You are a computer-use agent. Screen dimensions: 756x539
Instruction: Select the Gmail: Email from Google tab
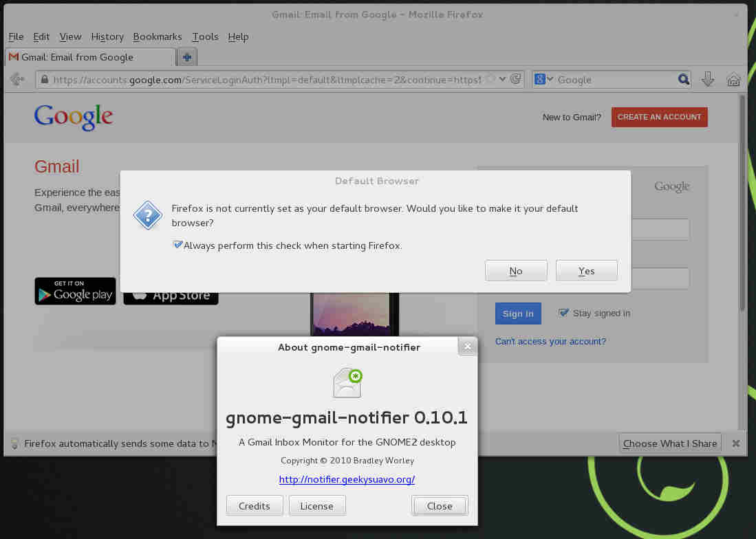pos(89,57)
